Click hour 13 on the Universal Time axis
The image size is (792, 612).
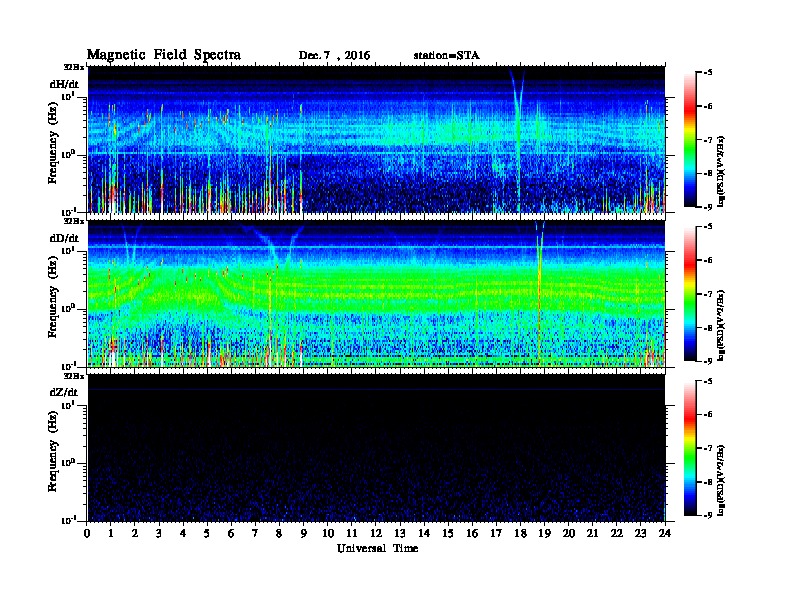click(x=400, y=533)
